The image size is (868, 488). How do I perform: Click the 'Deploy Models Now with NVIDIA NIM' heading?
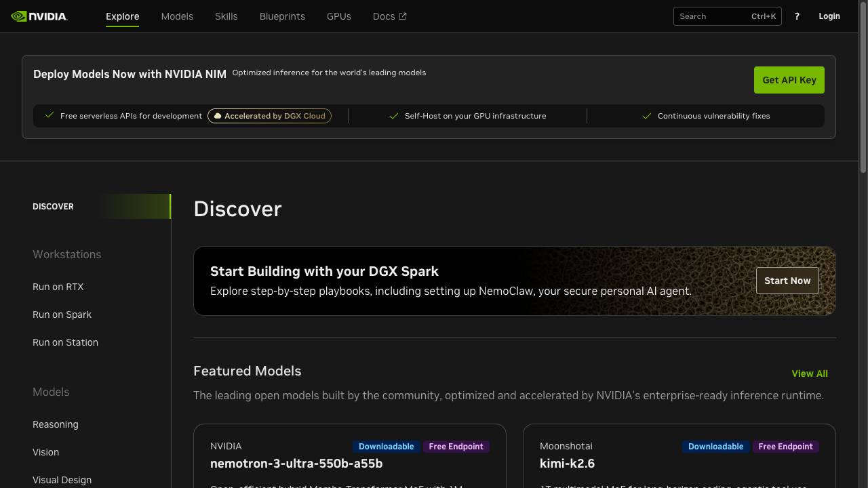tap(130, 74)
